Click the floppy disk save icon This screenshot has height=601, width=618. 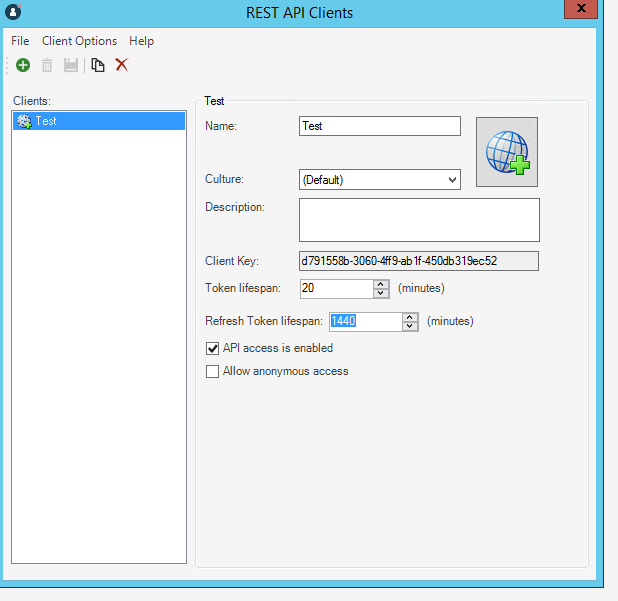point(71,65)
